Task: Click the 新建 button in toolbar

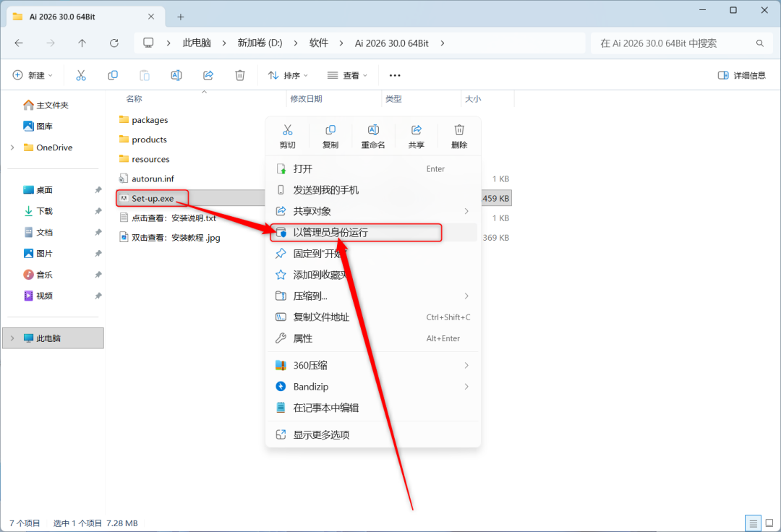Action: pos(33,75)
